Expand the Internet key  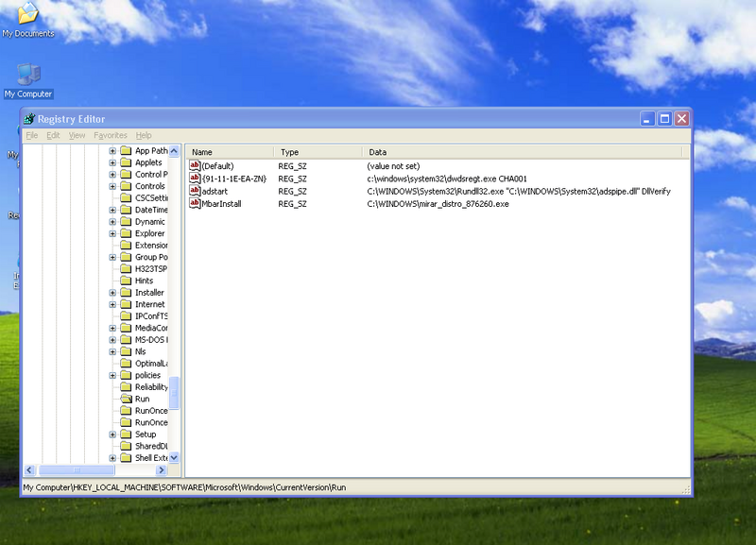click(112, 304)
